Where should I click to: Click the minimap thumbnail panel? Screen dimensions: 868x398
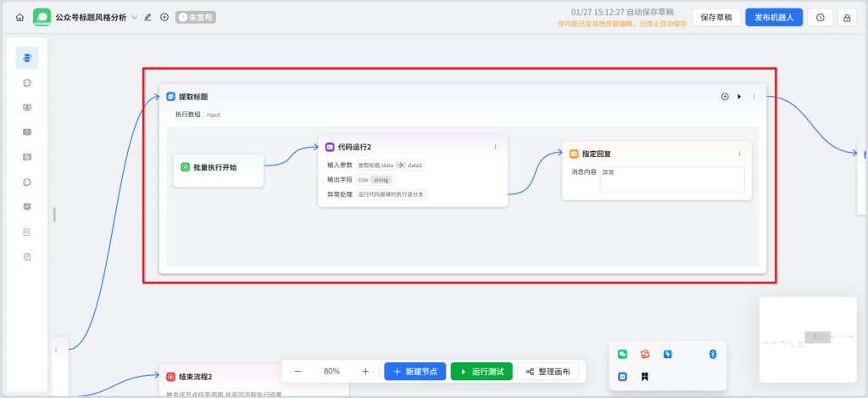pyautogui.click(x=808, y=339)
